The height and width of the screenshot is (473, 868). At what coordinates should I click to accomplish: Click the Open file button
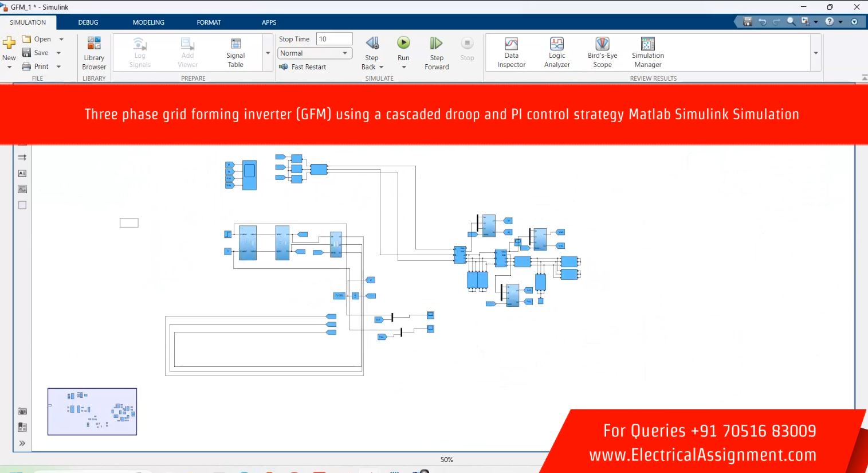click(x=37, y=39)
